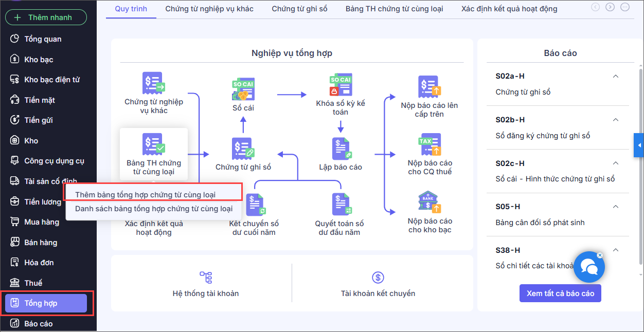Open the Hệ thống tài khoản icon
Image resolution: width=644 pixels, height=332 pixels.
point(206,278)
